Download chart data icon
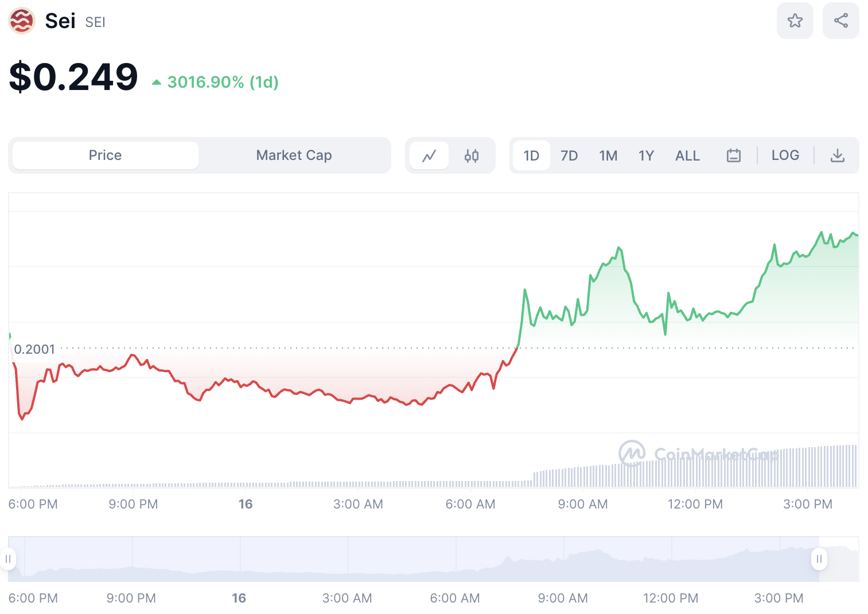The image size is (868, 614). click(x=838, y=155)
